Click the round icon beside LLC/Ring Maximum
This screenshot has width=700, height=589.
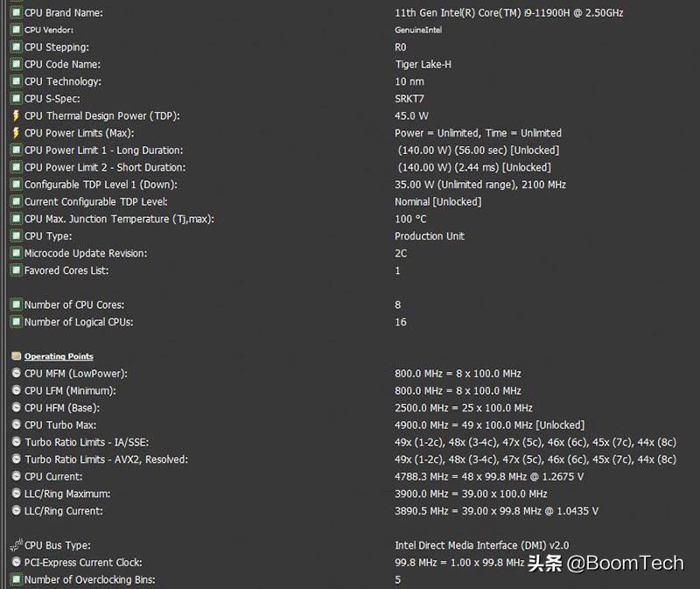[x=16, y=494]
